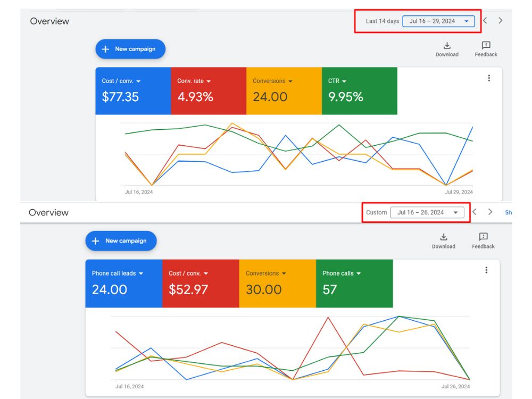Viewport: 532px width, 399px height.
Task: Go to next period in the upper Overview
Action: coord(501,21)
